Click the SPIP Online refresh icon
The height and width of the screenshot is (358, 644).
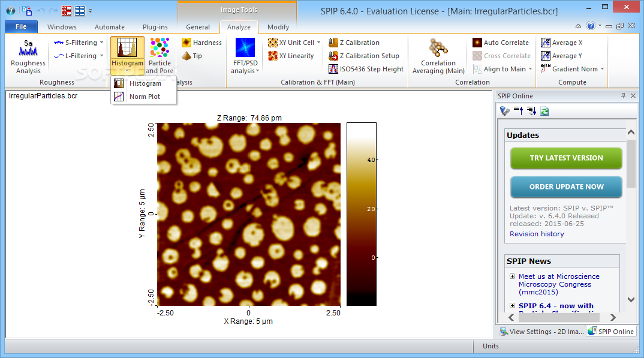coord(544,111)
